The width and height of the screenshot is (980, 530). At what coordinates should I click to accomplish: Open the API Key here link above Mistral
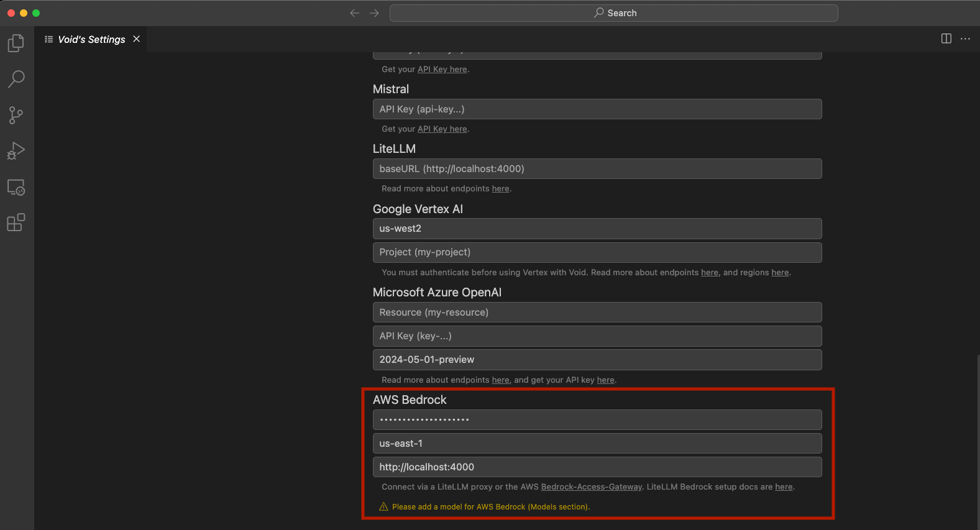pyautogui.click(x=442, y=70)
